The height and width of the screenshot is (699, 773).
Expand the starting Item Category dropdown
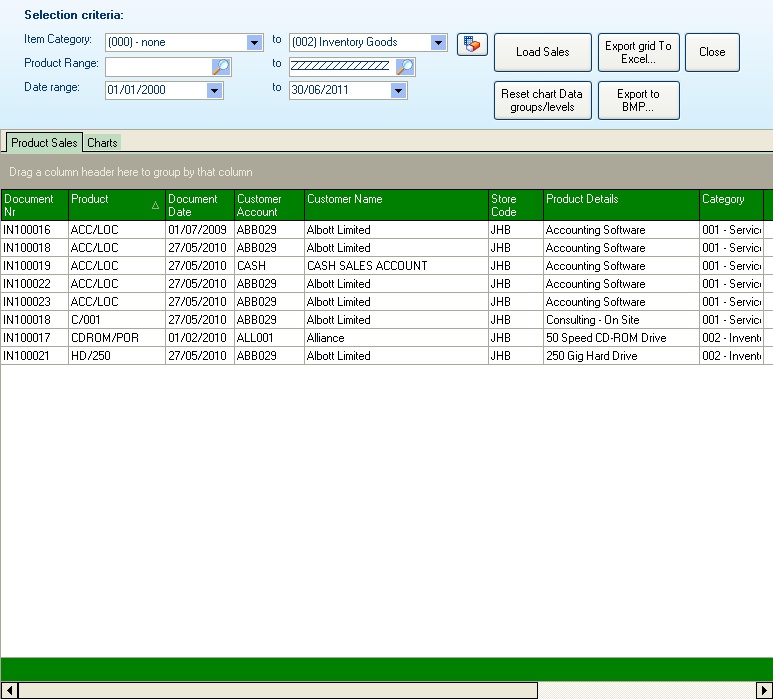pyautogui.click(x=254, y=42)
